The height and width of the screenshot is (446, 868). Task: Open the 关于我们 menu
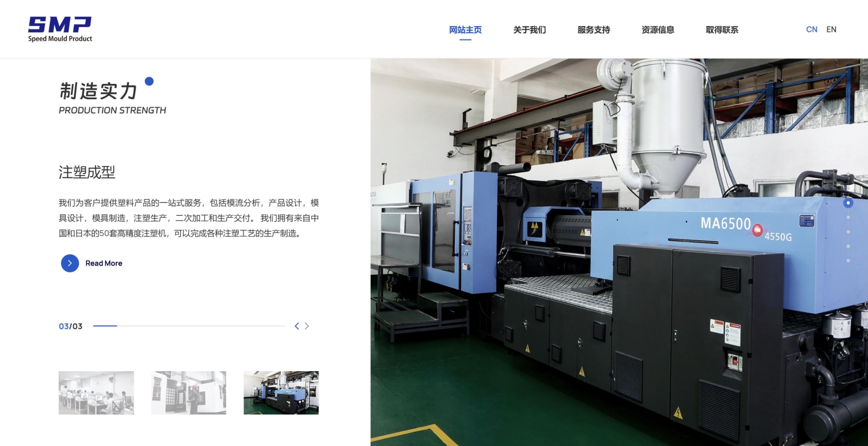[529, 30]
